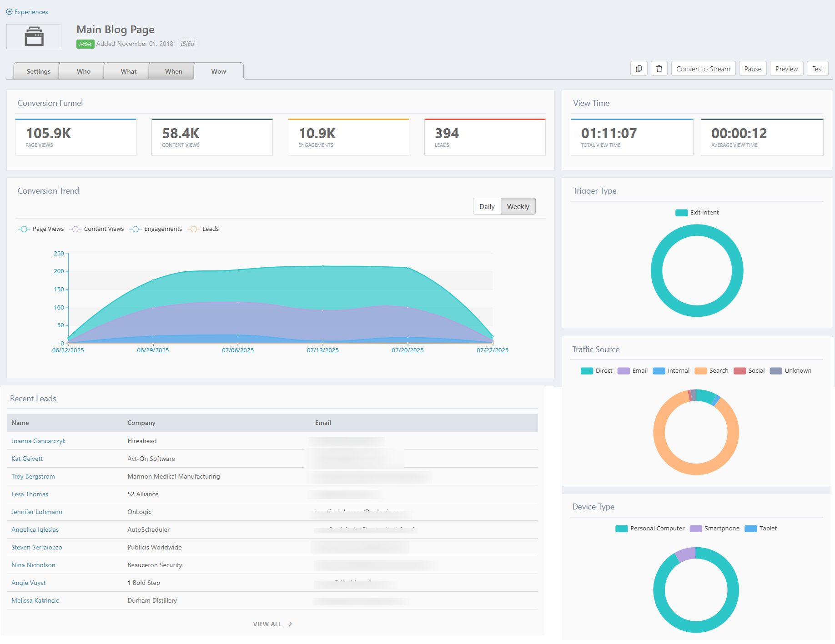Toggle Tablet device legend swatch
This screenshot has width=835, height=644.
[750, 529]
